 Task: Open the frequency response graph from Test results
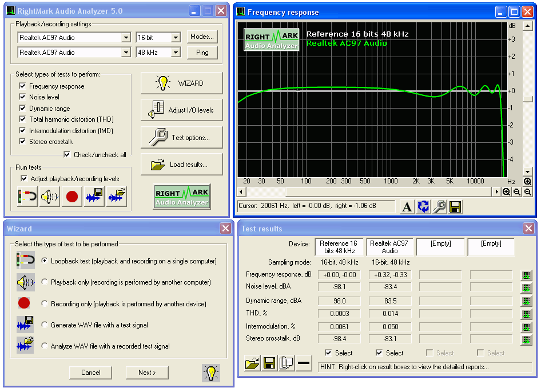(526, 275)
